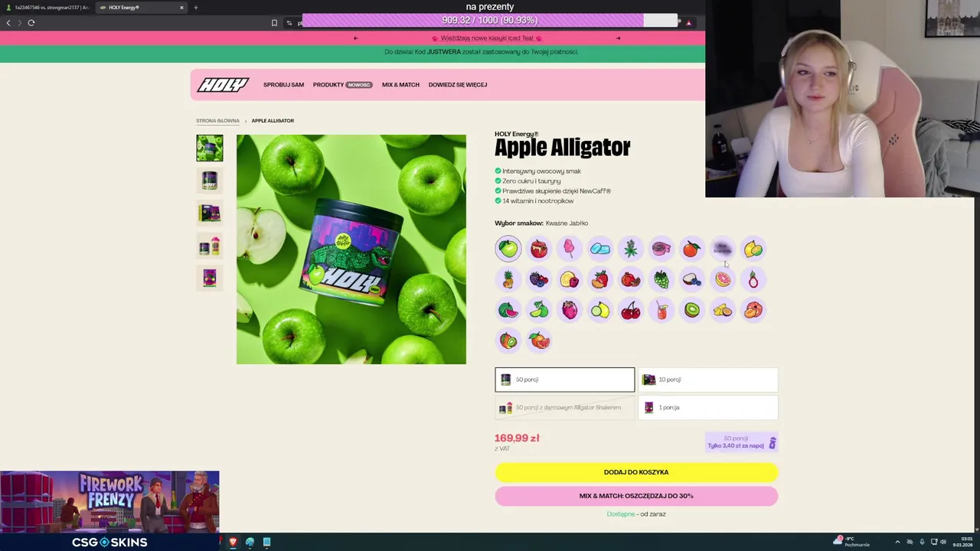Open fourth thumbnail with tub and shaker
The height and width of the screenshot is (551, 980).
click(210, 246)
